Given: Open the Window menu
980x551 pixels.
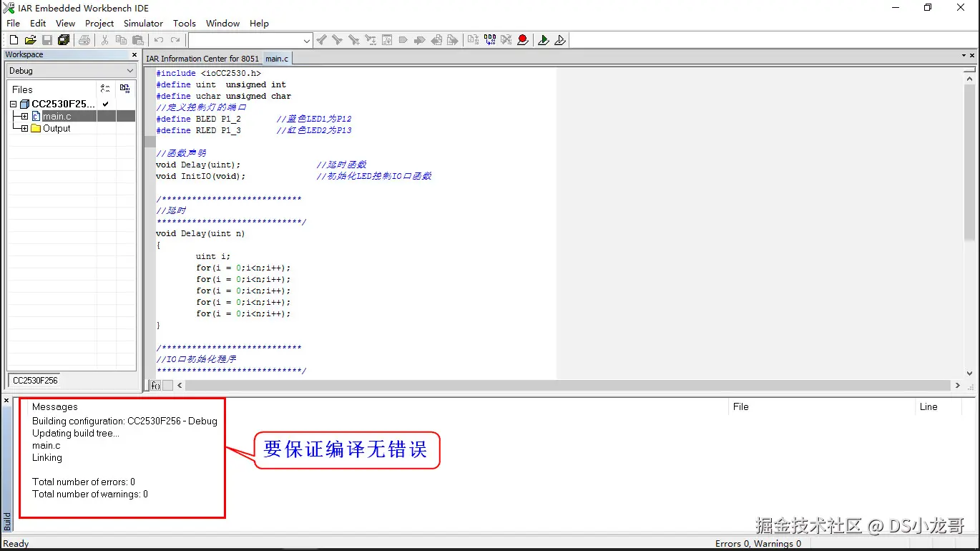Looking at the screenshot, I should pos(222,23).
